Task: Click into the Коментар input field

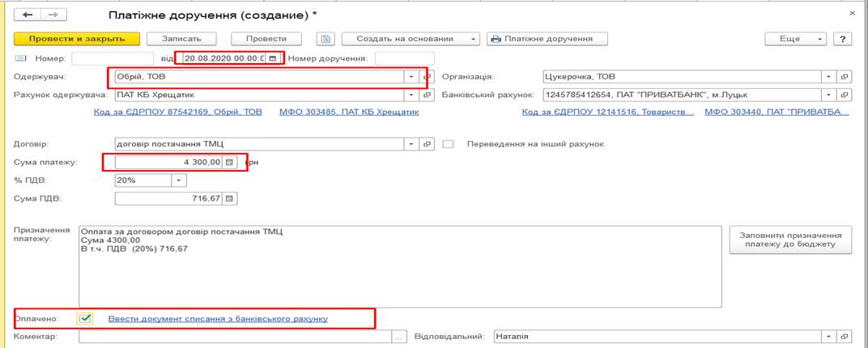Action: tap(235, 336)
